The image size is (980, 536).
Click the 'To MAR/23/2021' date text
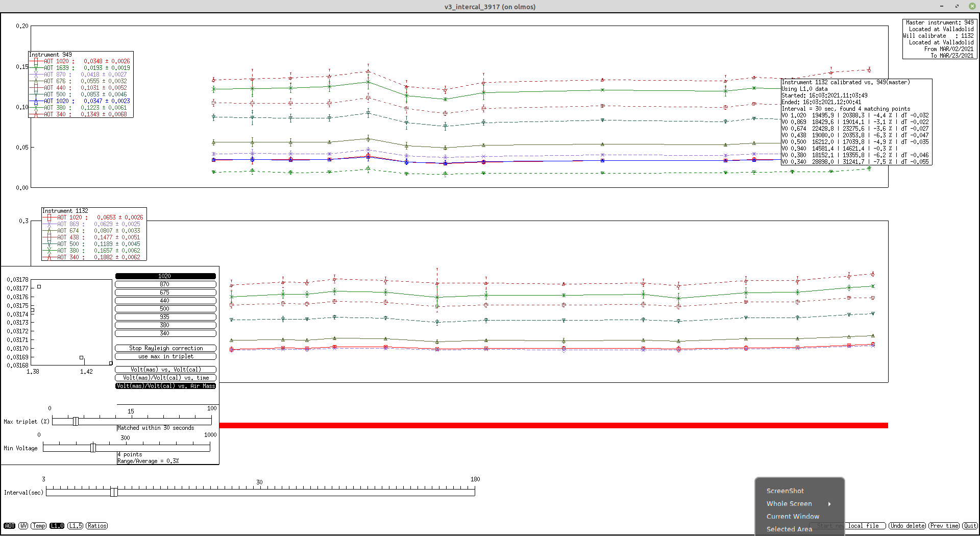(952, 56)
